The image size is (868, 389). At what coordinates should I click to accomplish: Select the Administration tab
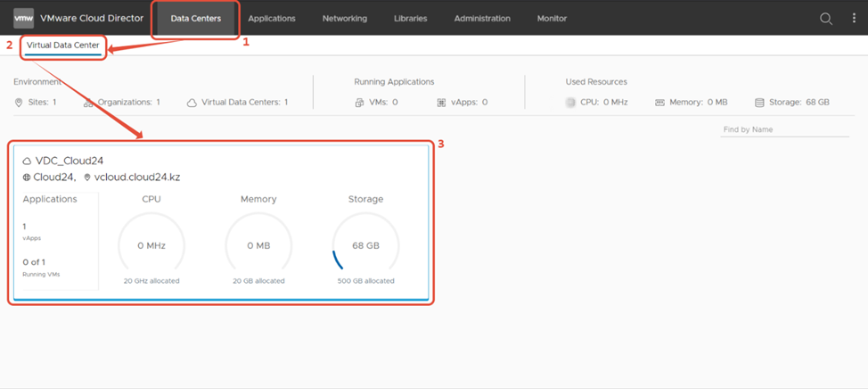482,19
